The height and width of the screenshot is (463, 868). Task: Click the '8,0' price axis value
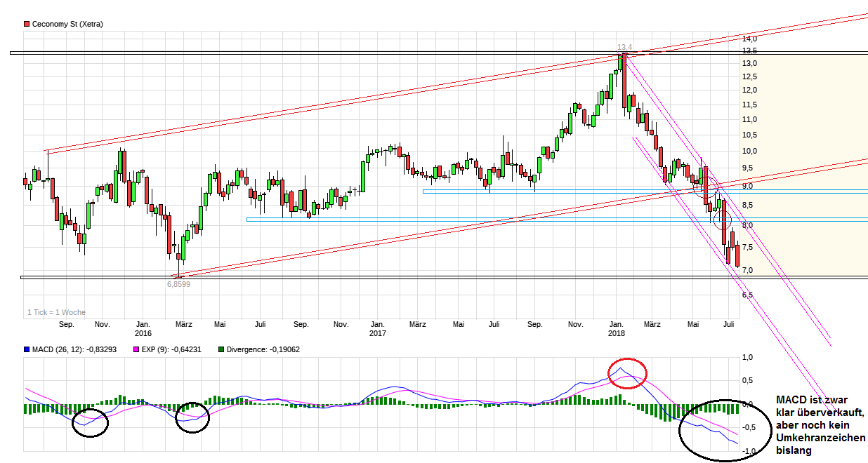747,225
